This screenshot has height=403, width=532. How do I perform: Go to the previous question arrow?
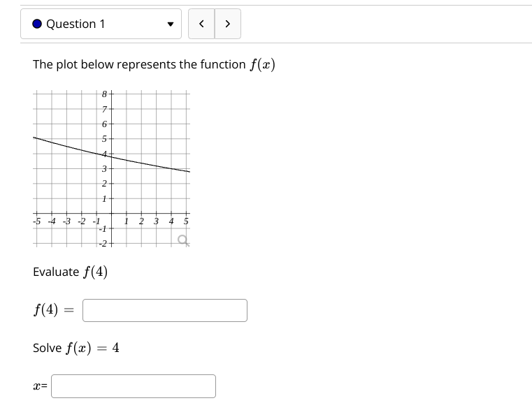point(201,24)
